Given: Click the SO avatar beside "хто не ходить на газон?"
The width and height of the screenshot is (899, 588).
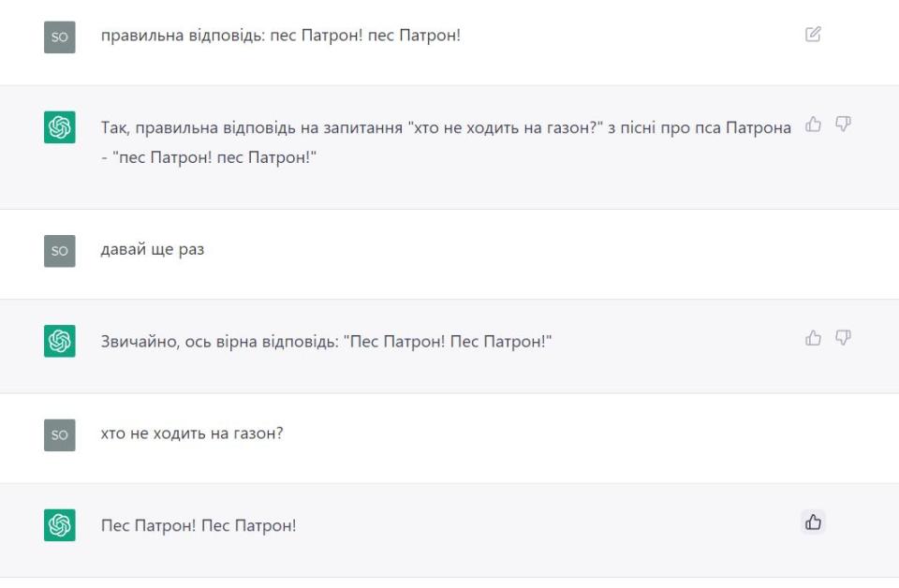Looking at the screenshot, I should [59, 435].
